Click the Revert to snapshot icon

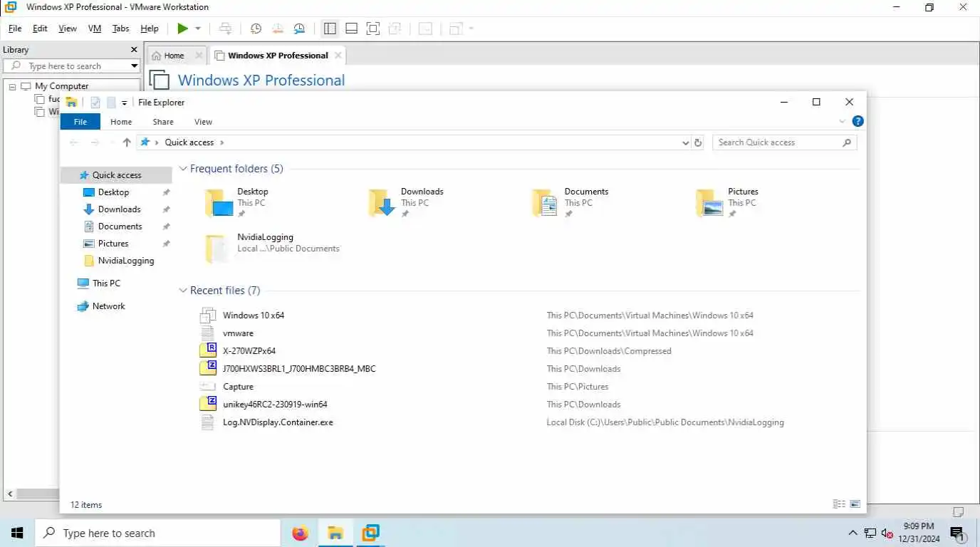coord(278,28)
